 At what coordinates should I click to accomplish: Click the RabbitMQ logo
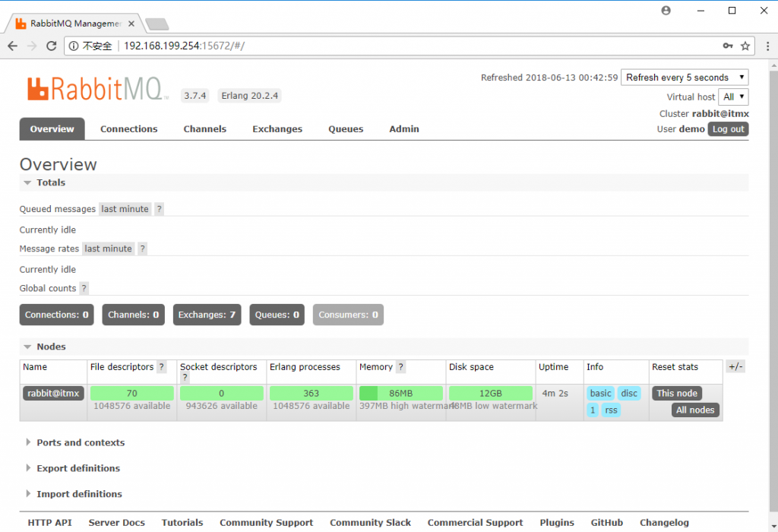tap(97, 89)
